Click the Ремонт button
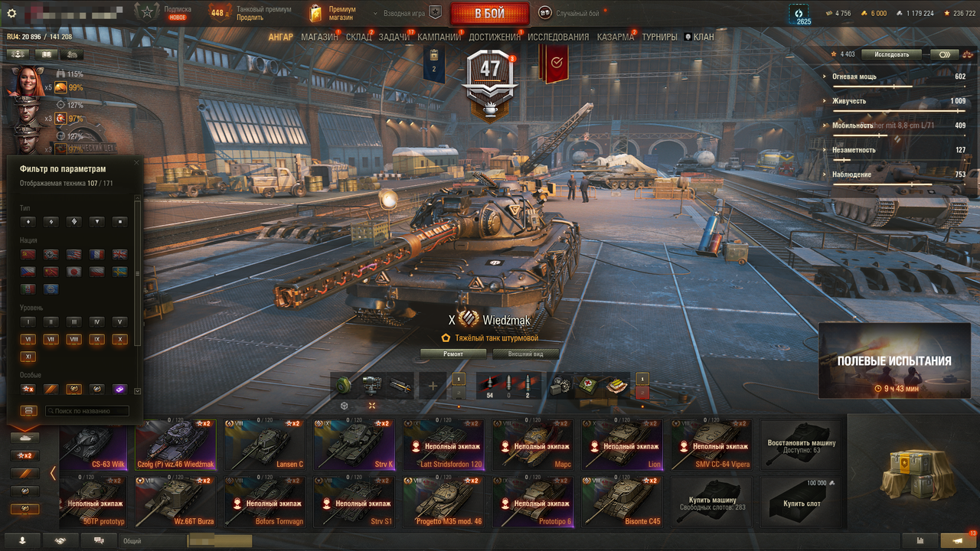The width and height of the screenshot is (980, 551). click(453, 354)
